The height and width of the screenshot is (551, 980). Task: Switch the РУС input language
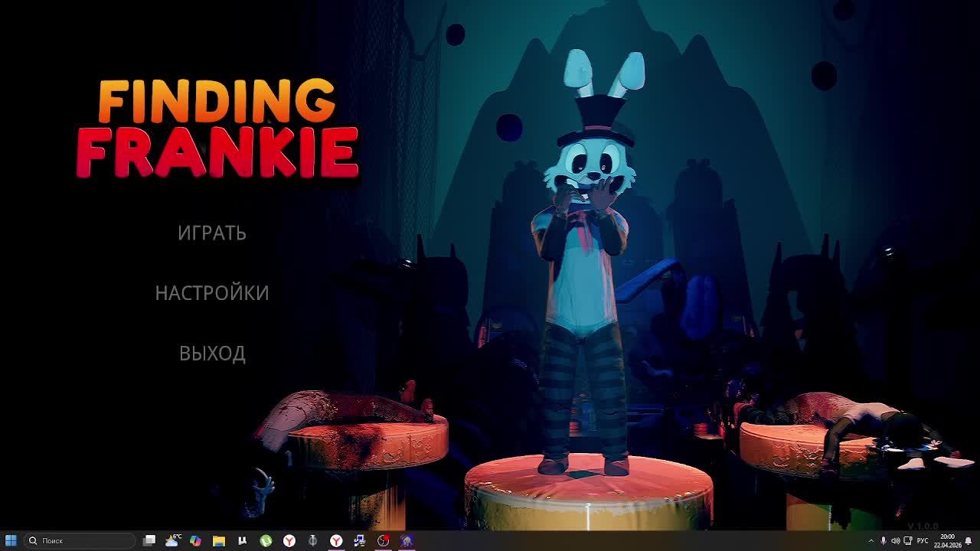click(923, 541)
